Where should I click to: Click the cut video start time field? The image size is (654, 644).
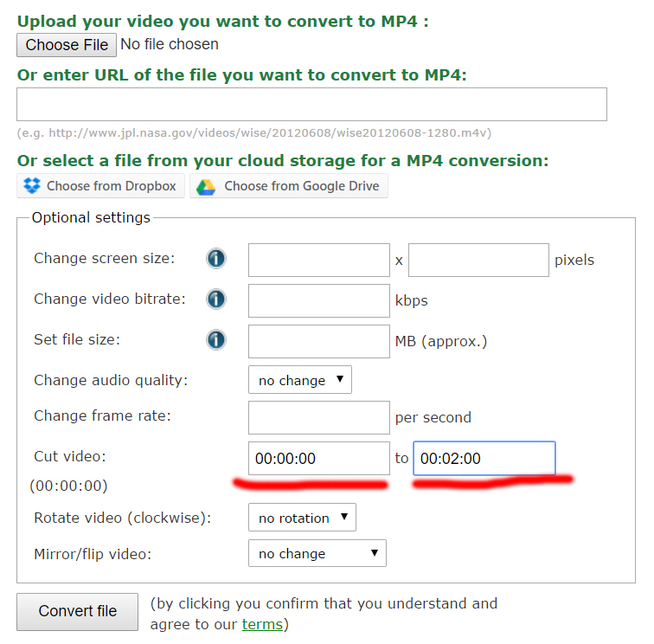pyautogui.click(x=319, y=458)
